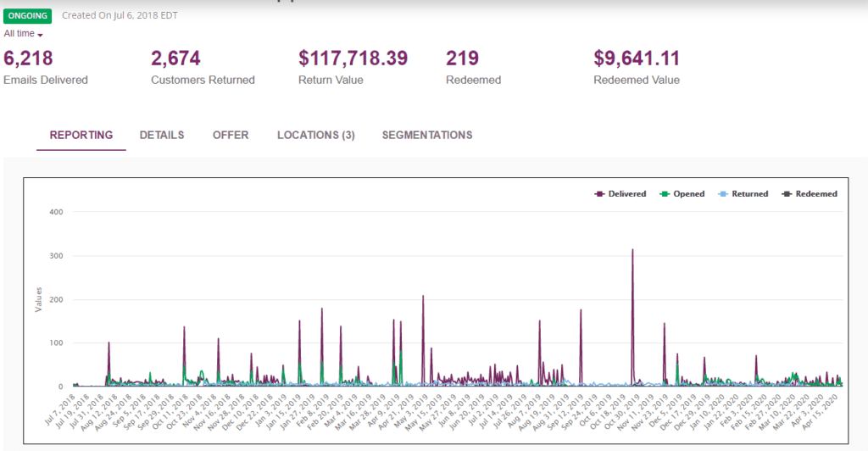Click the ONGOING status badge
This screenshot has width=868, height=451.
[x=28, y=16]
